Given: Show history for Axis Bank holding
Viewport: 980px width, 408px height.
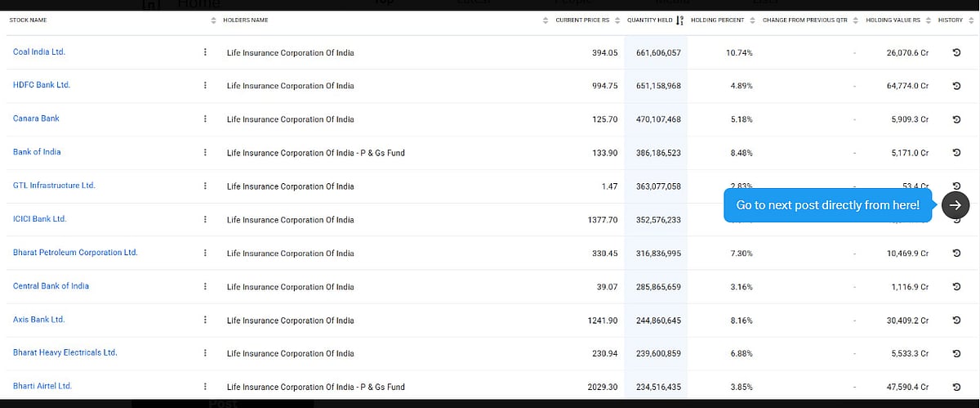Looking at the screenshot, I should pos(956,321).
